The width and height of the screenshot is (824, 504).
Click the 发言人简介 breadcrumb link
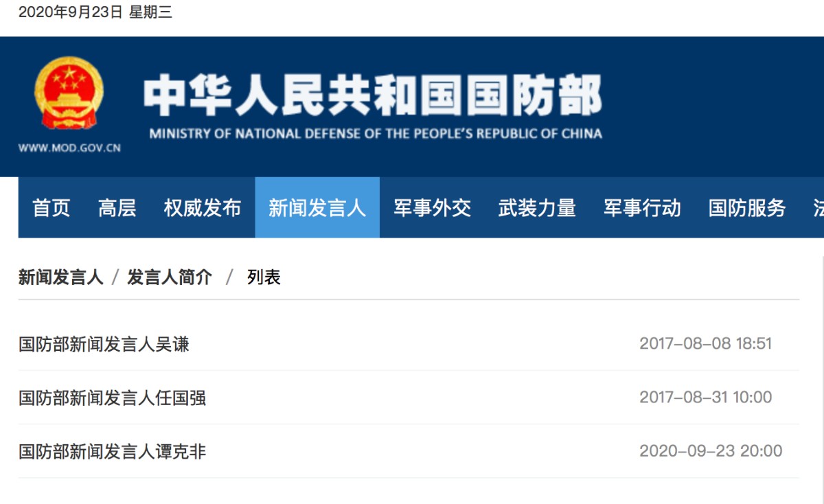click(x=170, y=277)
